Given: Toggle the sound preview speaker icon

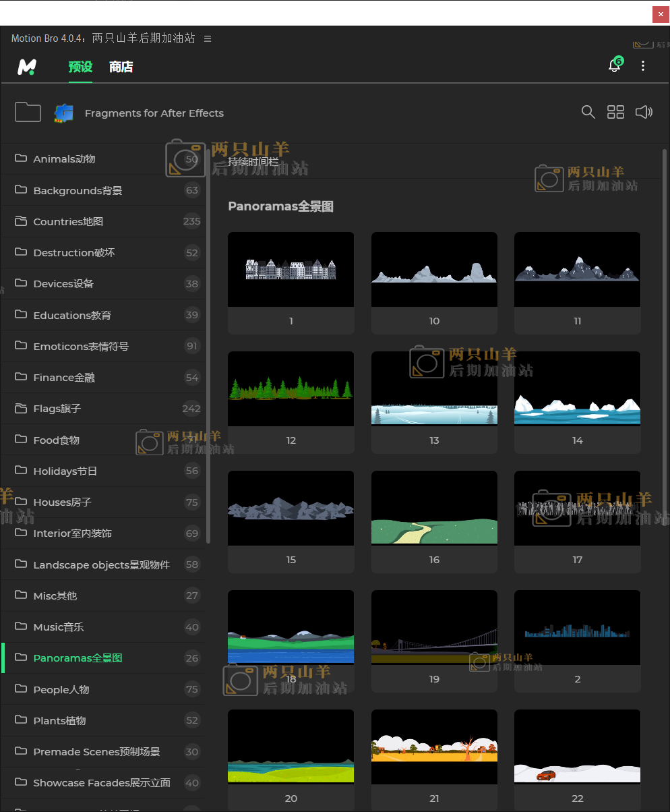Looking at the screenshot, I should pyautogui.click(x=644, y=113).
